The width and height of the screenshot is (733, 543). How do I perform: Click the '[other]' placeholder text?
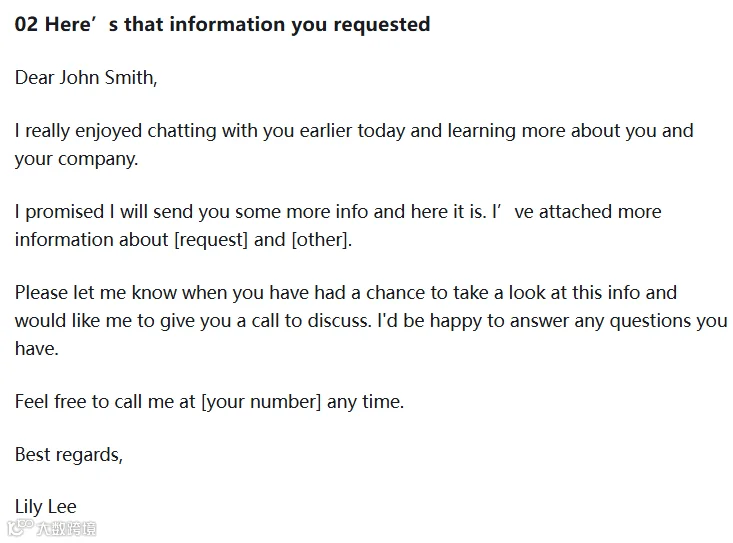(x=320, y=240)
